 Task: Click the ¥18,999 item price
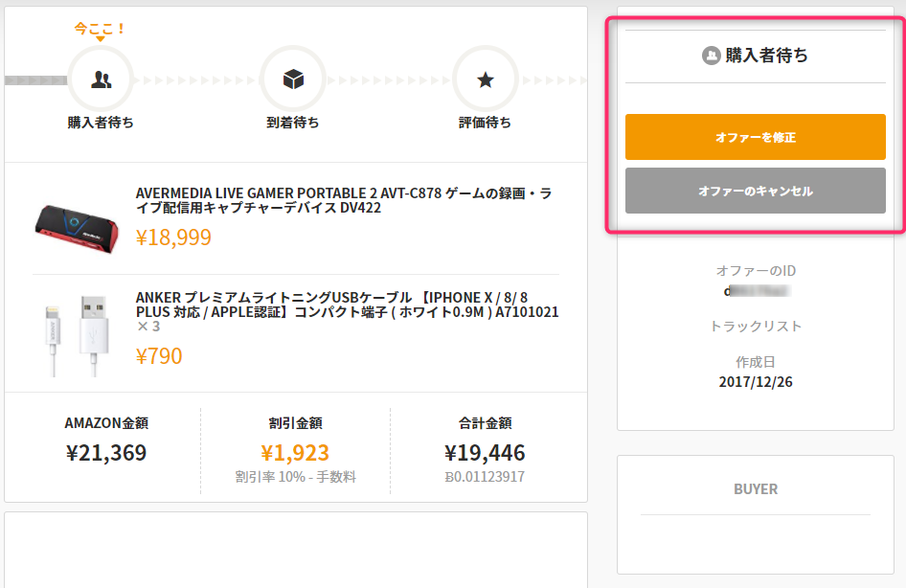[x=173, y=237]
